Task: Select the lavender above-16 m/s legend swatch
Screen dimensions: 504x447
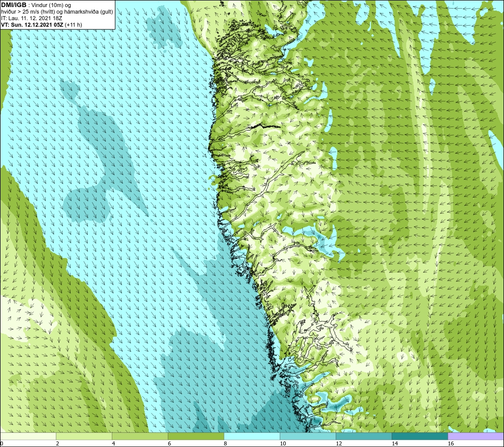Action: coord(476,436)
